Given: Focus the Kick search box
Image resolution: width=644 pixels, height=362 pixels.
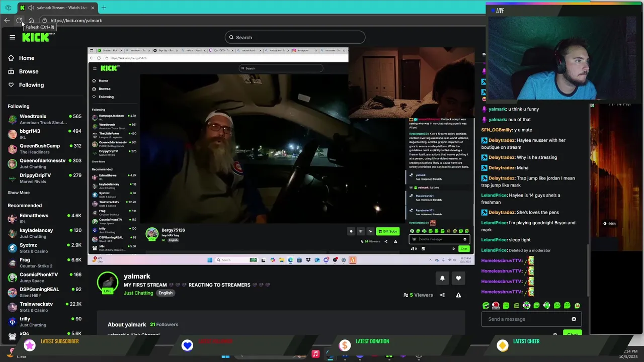Looking at the screenshot, I should point(295,37).
